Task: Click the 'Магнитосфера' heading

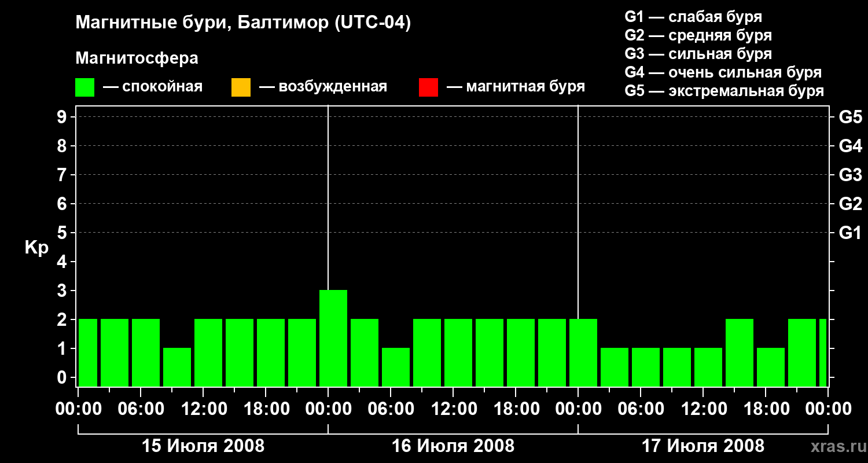Action: tap(137, 58)
